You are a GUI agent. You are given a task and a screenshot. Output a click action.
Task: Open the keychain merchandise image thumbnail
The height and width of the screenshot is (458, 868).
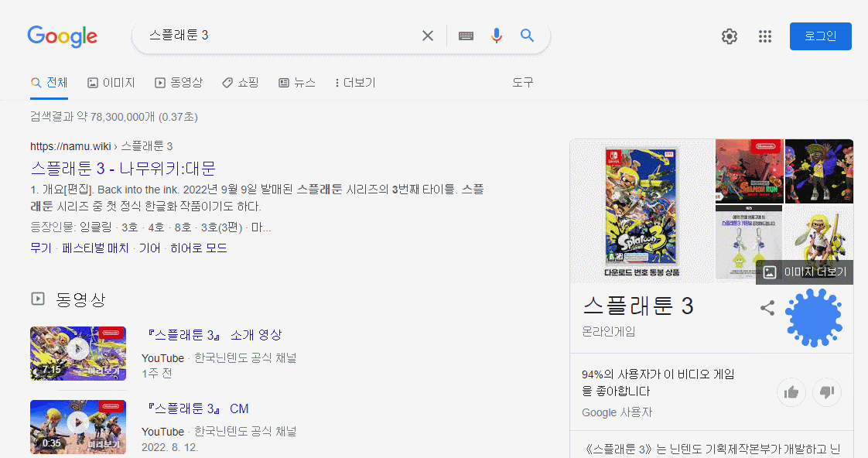click(x=749, y=243)
